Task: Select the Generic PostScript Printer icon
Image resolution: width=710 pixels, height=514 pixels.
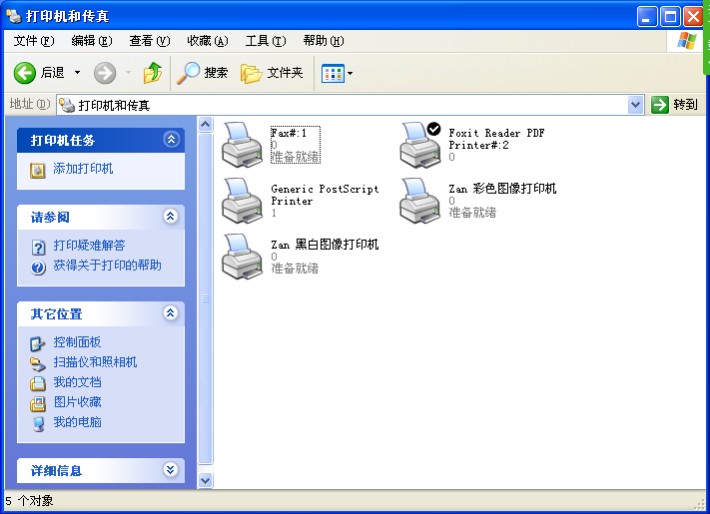Action: click(x=242, y=200)
